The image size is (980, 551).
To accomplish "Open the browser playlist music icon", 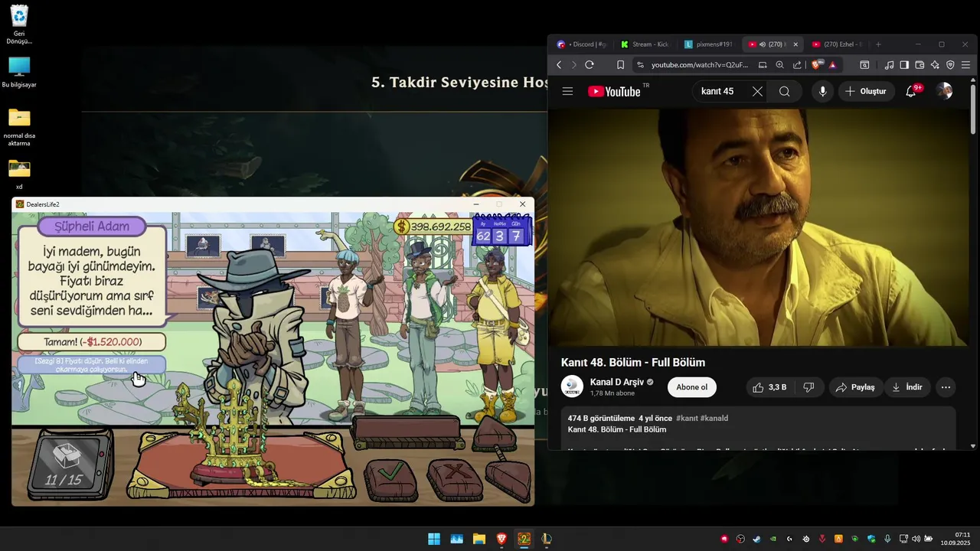I will point(889,65).
